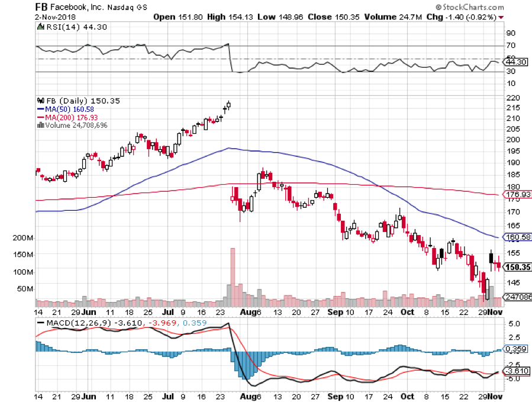Click the 2.5 label on the MACD axis
The height and width of the screenshot is (402, 532).
pos(514,337)
